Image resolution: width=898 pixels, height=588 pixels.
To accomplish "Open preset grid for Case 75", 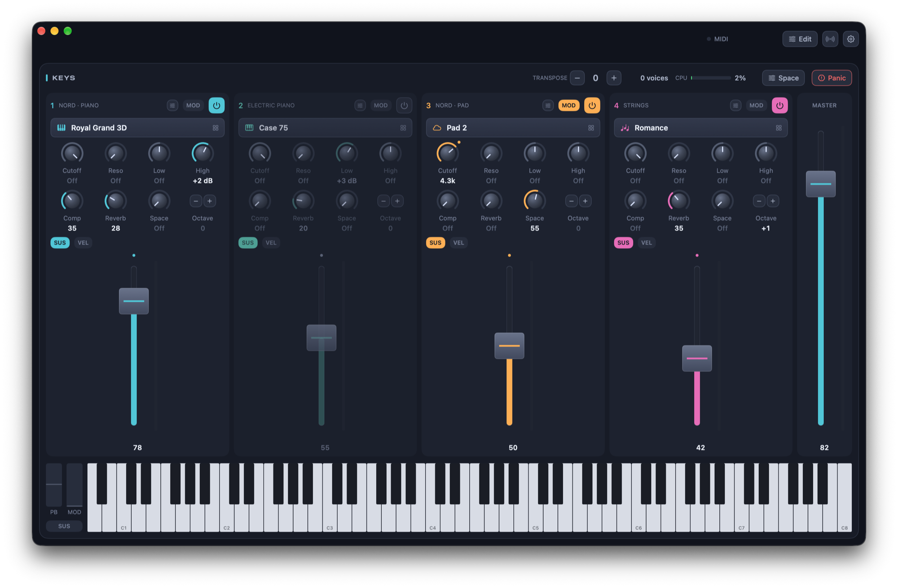I will click(403, 128).
